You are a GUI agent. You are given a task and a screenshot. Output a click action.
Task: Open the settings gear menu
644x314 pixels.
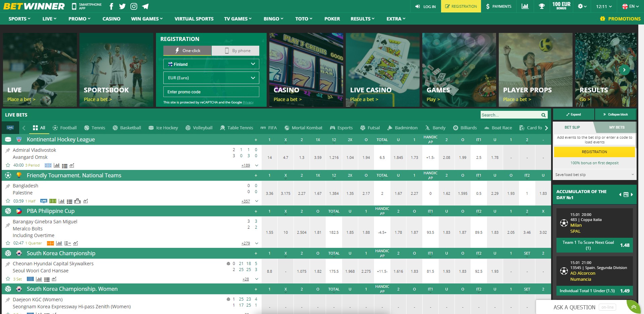(x=582, y=6)
